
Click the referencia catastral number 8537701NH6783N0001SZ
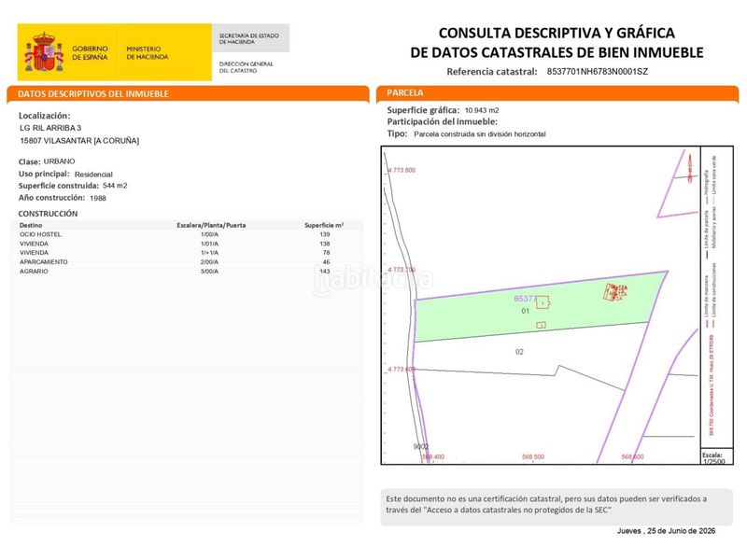click(x=597, y=72)
